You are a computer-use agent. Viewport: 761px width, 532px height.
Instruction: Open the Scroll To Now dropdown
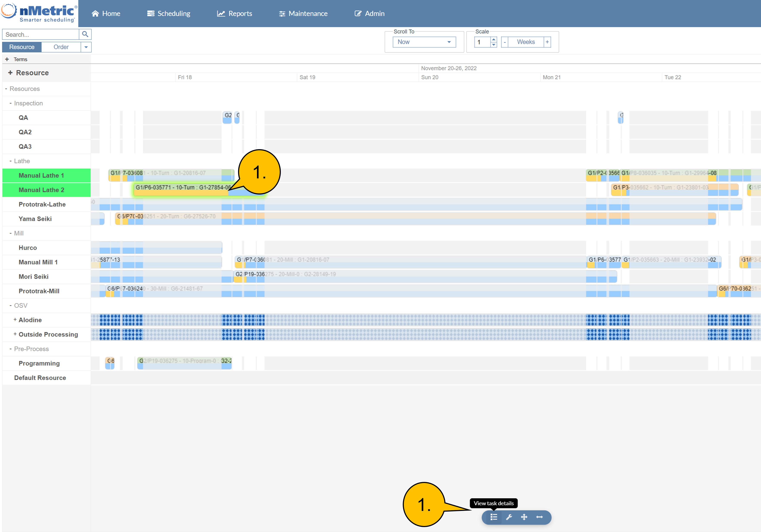[424, 42]
